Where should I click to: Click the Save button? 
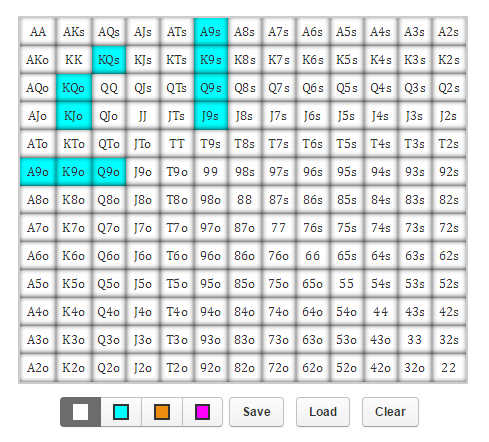pyautogui.click(x=256, y=412)
